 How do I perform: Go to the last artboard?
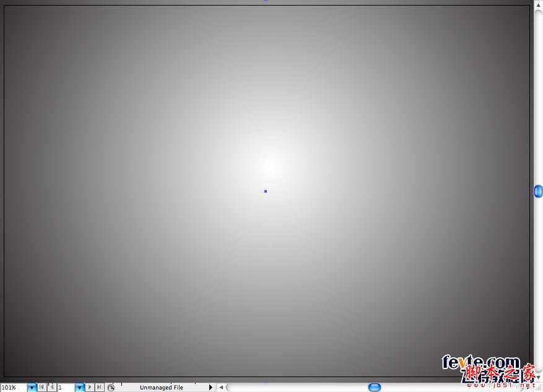tap(99, 387)
